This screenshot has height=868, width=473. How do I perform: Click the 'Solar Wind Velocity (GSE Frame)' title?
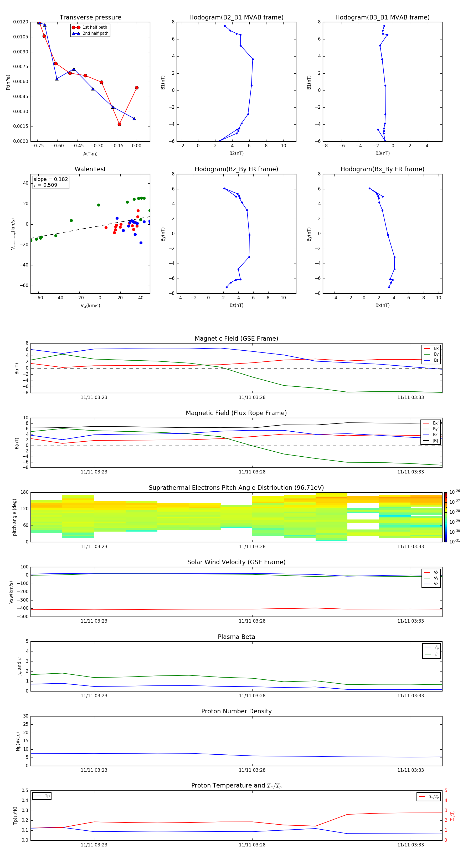236,562
